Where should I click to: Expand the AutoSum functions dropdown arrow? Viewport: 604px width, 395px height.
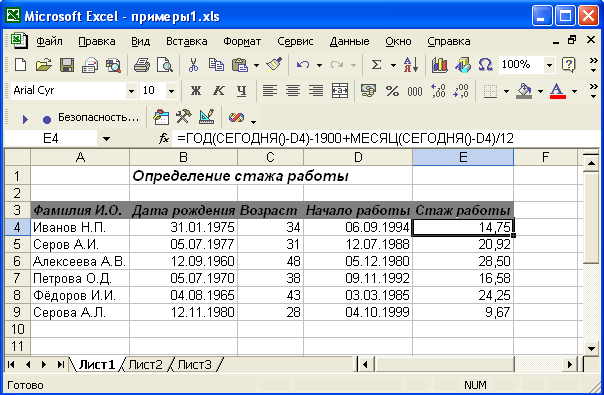[x=393, y=66]
